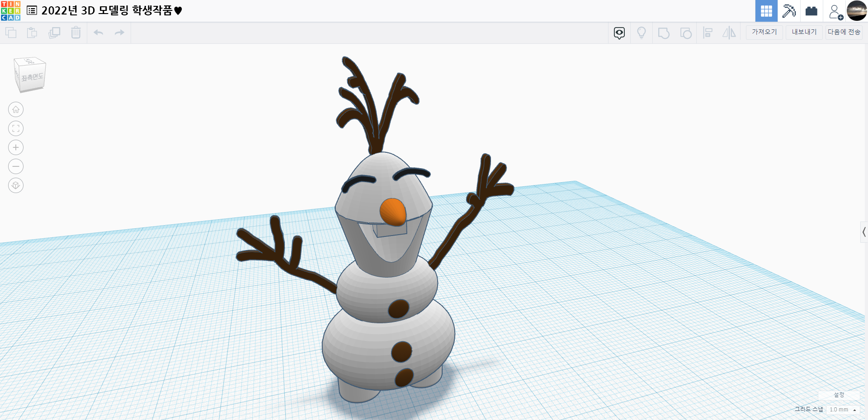Viewport: 868px width, 420px height.
Task: Click the paste icon in toolbar
Action: pos(32,33)
